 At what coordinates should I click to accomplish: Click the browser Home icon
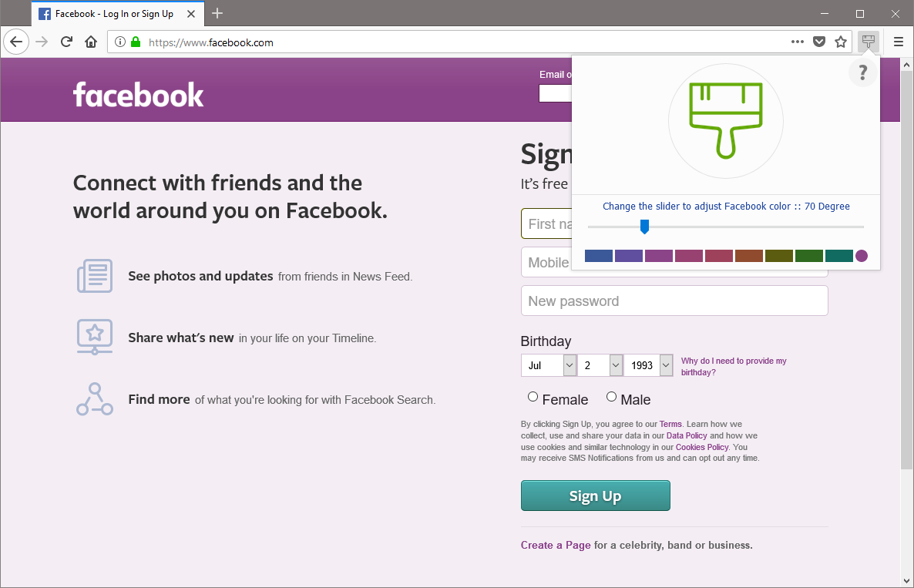pyautogui.click(x=91, y=42)
